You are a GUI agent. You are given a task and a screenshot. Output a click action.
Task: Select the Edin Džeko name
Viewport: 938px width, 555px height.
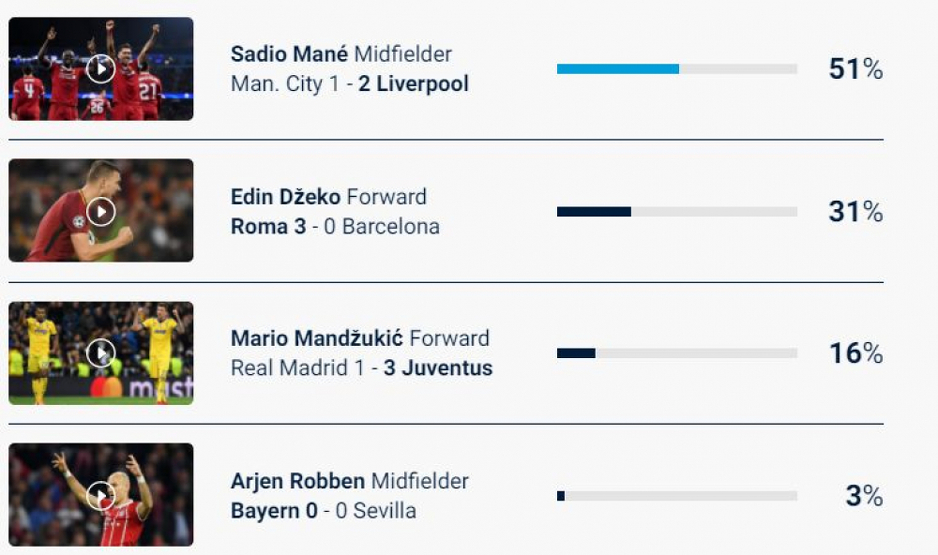[x=285, y=197]
